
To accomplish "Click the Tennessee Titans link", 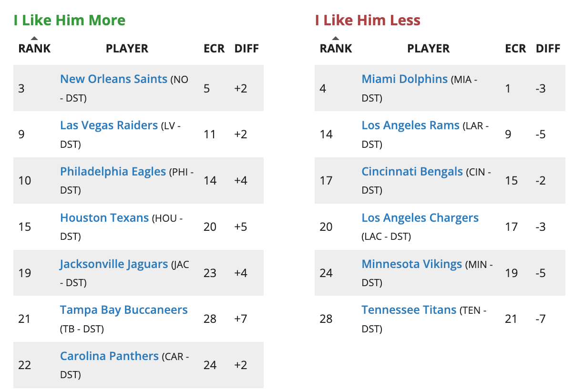I will 409,310.
